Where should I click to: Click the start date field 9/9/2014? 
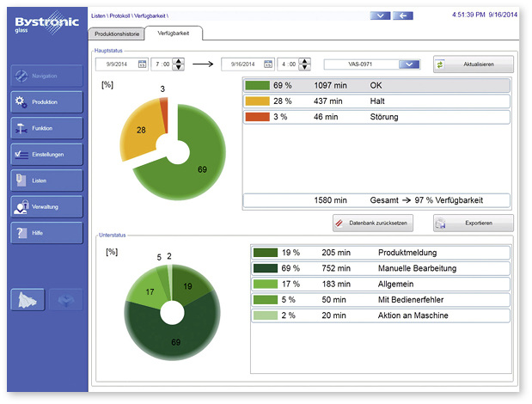click(x=116, y=64)
